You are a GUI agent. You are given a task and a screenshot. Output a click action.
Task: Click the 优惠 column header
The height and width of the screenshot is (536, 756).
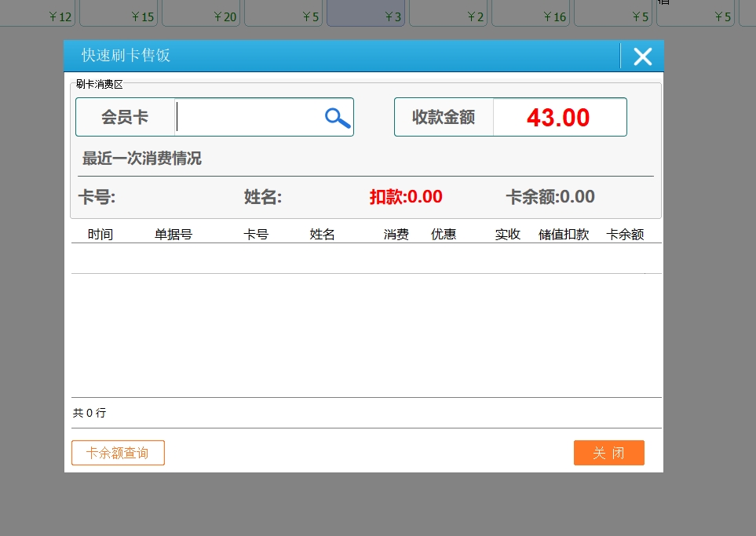pos(444,235)
